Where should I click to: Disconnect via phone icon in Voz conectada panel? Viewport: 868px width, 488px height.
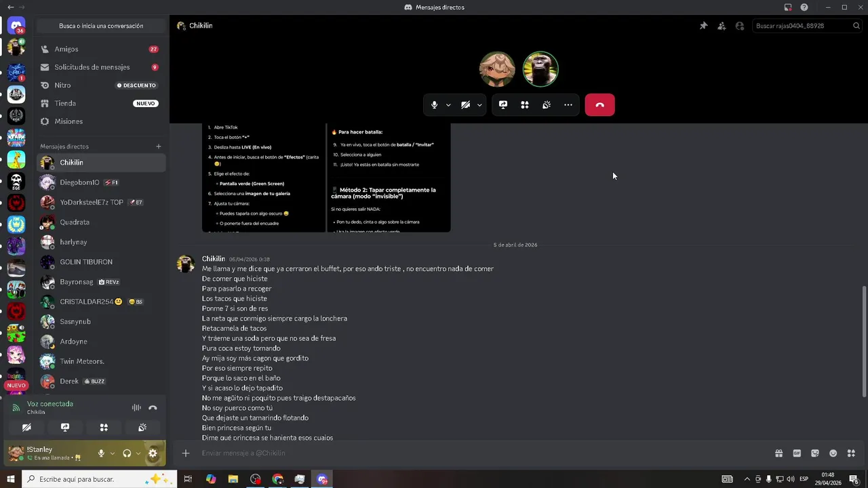click(153, 407)
